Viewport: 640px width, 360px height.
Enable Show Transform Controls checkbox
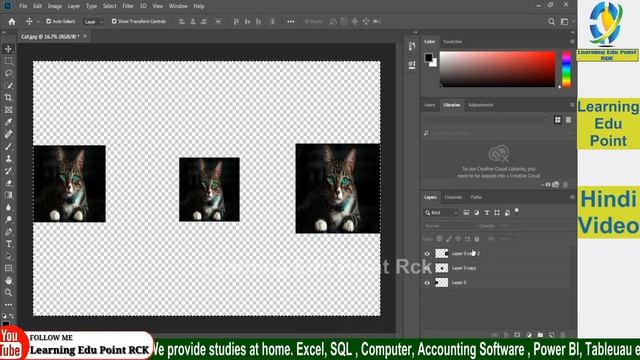tap(114, 21)
